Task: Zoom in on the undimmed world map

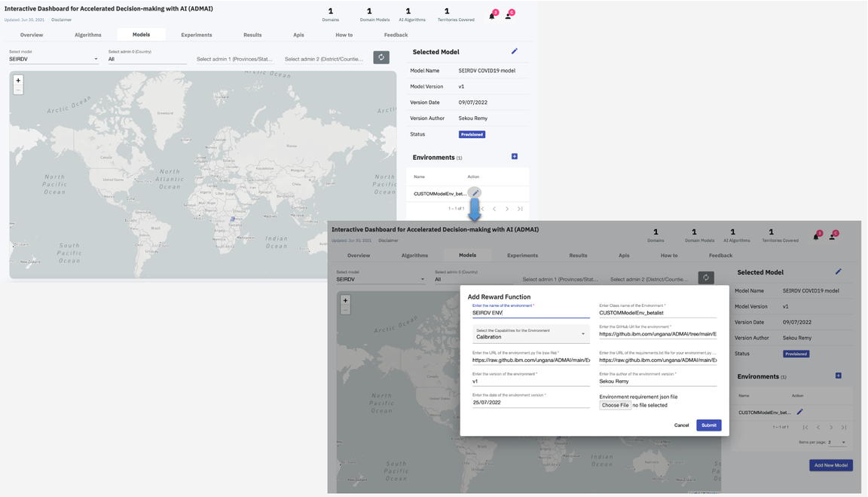Action: point(18,80)
